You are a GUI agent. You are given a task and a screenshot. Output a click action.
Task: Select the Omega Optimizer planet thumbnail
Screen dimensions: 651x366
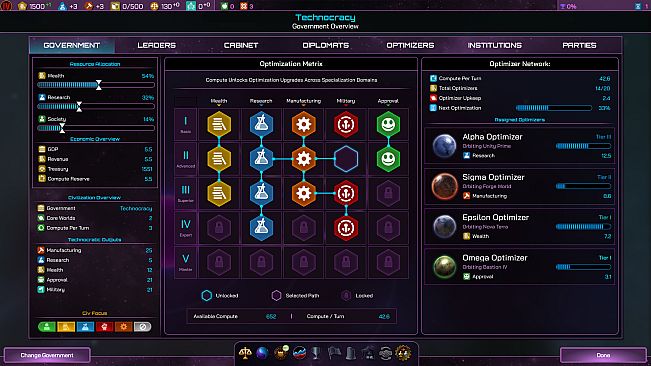(x=444, y=266)
